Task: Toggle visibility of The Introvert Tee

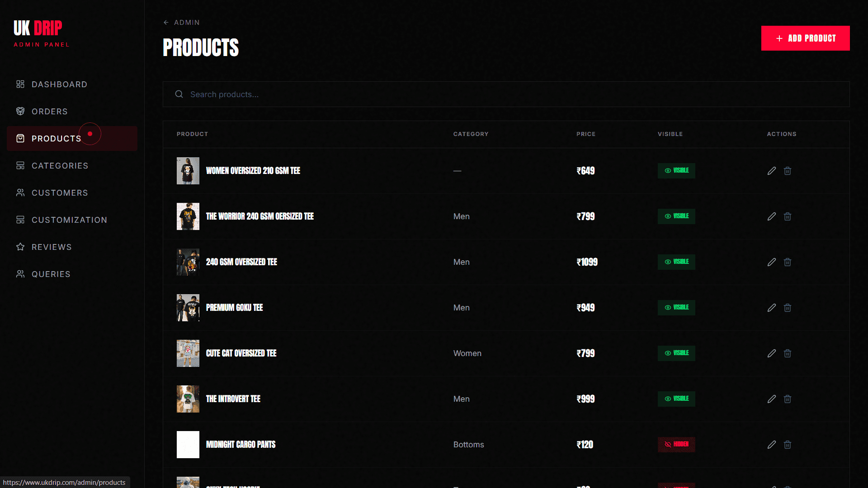Action: click(x=676, y=399)
